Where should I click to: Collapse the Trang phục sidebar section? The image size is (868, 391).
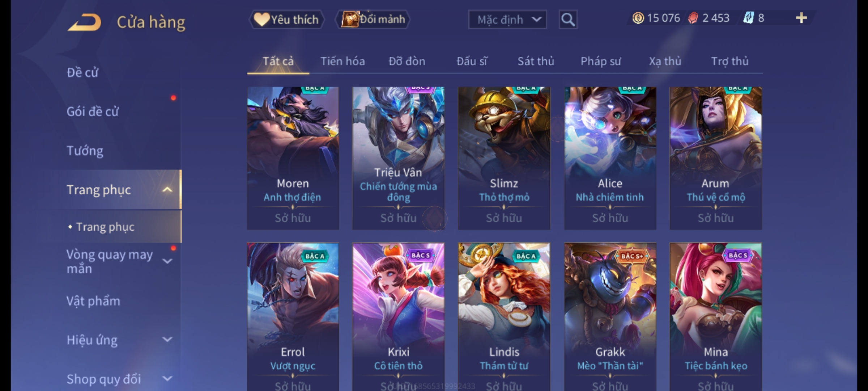coord(167,190)
